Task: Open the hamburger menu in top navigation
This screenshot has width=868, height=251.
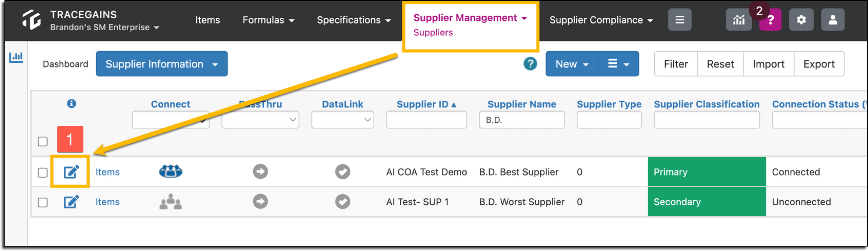Action: [679, 20]
